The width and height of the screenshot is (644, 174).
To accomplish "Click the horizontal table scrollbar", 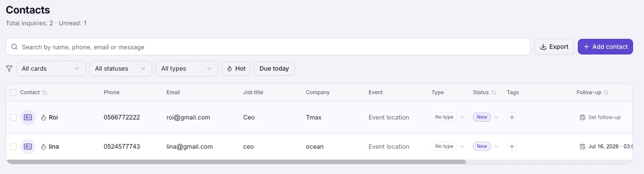I will (236, 162).
